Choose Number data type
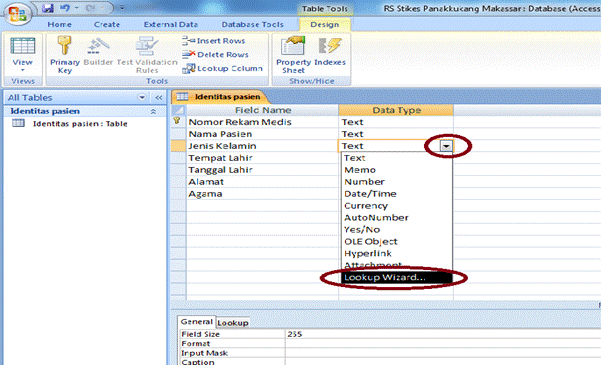 pyautogui.click(x=397, y=182)
